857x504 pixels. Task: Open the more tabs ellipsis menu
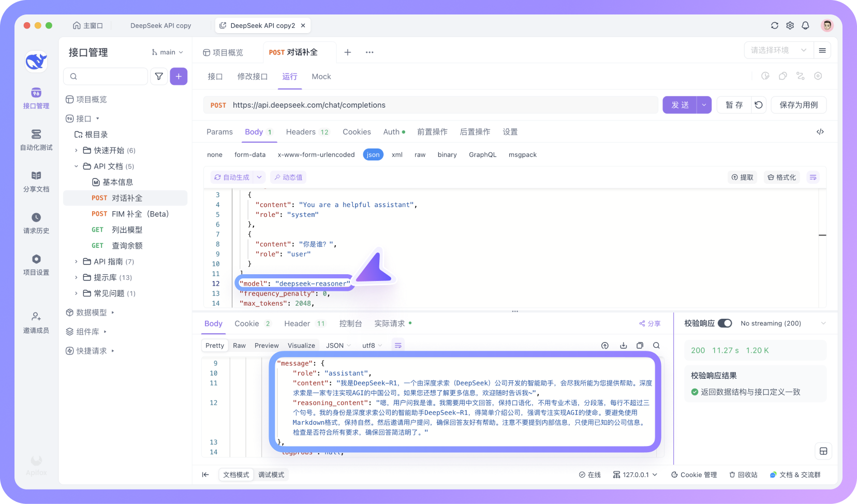click(370, 52)
